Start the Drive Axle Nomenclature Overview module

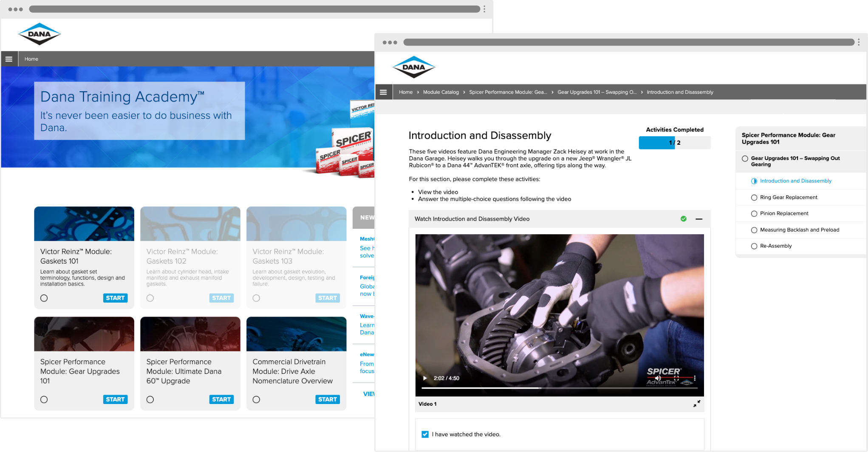328,399
